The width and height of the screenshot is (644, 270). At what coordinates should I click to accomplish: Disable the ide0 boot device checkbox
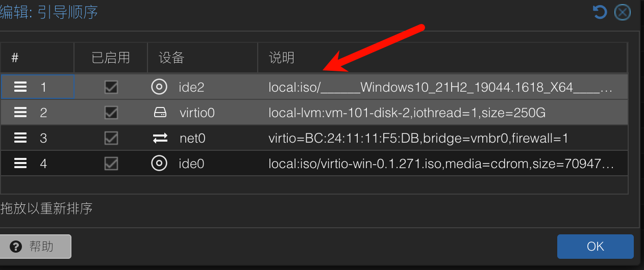pyautogui.click(x=111, y=164)
